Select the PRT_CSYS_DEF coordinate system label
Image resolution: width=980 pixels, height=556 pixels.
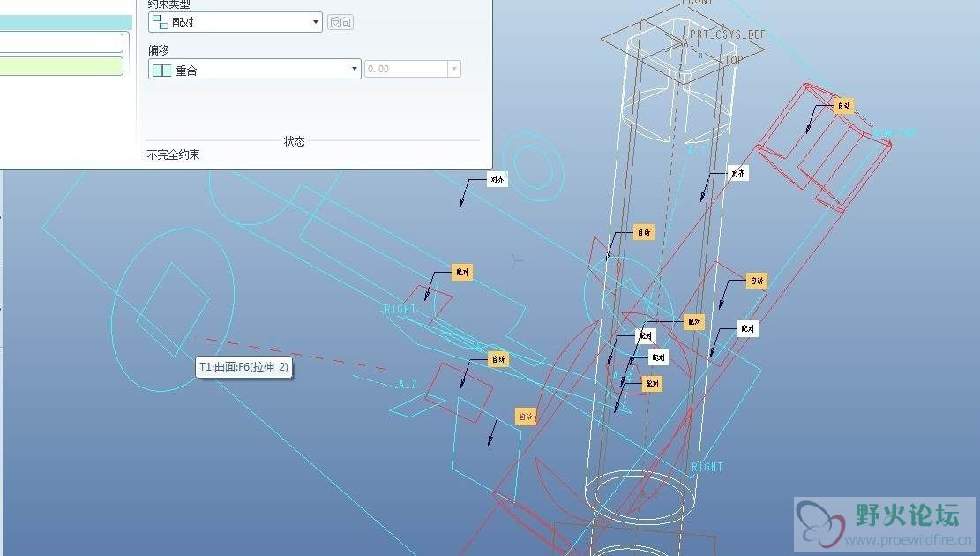click(728, 34)
